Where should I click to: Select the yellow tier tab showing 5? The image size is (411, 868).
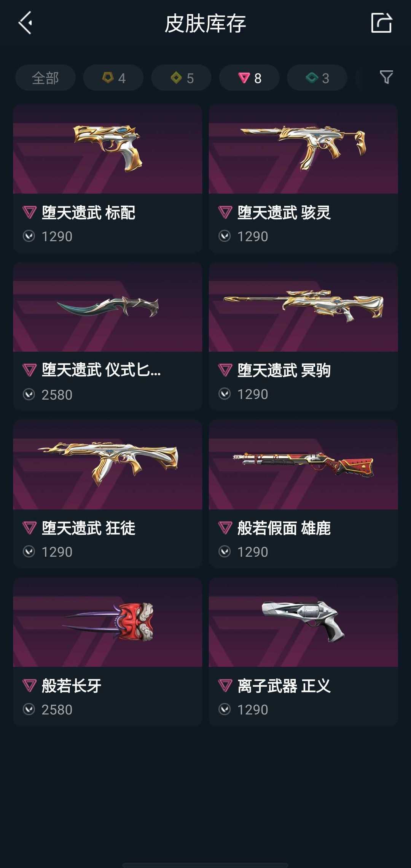tap(181, 78)
